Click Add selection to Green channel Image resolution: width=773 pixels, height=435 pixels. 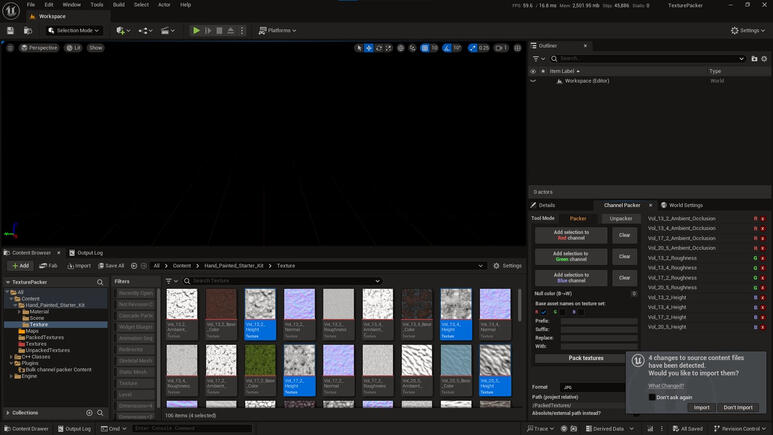(x=571, y=256)
